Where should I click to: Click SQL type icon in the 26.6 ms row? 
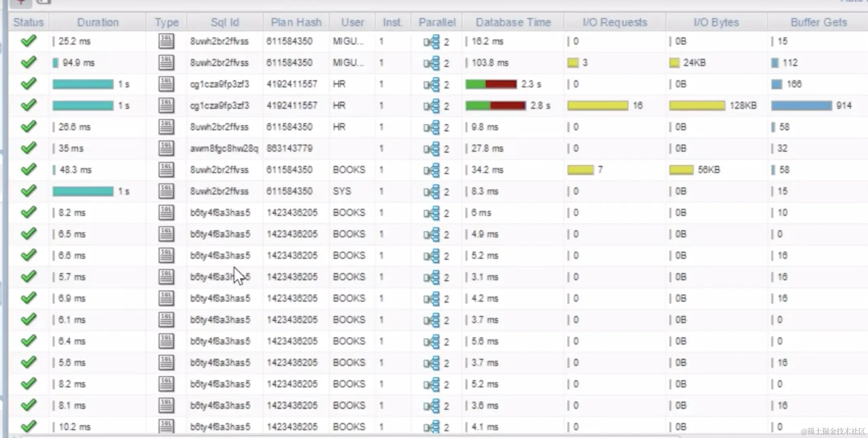point(166,127)
